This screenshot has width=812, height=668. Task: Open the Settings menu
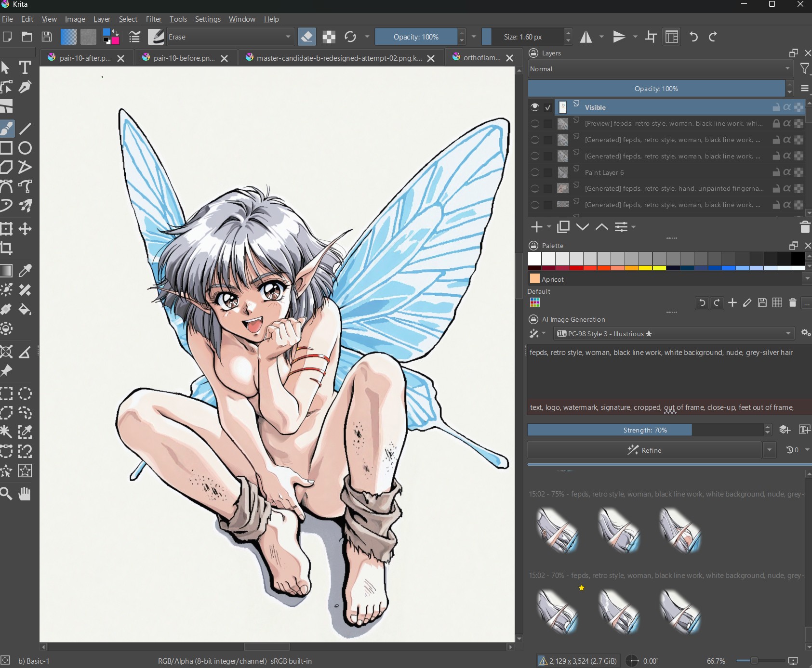coord(208,19)
